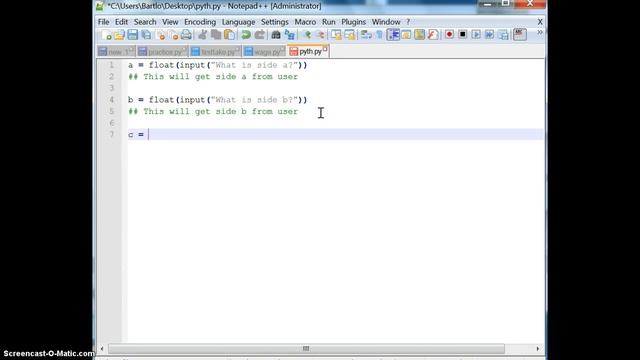640x360 pixels.
Task: Open the View menu
Action: click(170, 22)
